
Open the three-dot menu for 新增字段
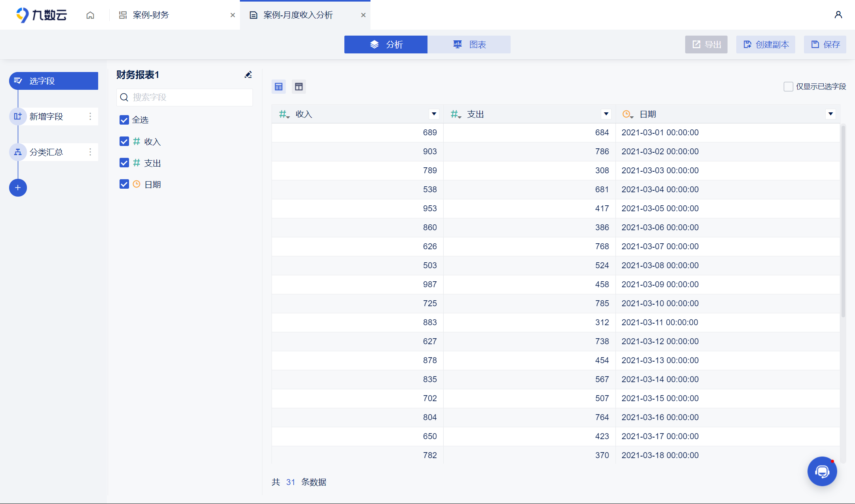point(90,116)
